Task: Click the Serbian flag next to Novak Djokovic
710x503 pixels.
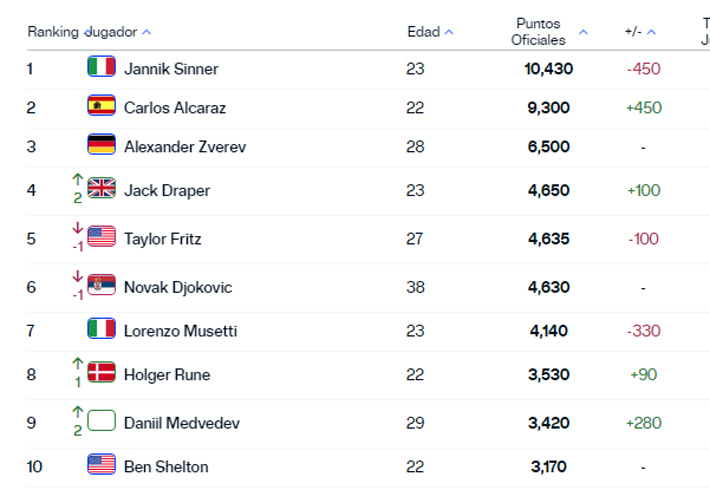Action: point(102,286)
